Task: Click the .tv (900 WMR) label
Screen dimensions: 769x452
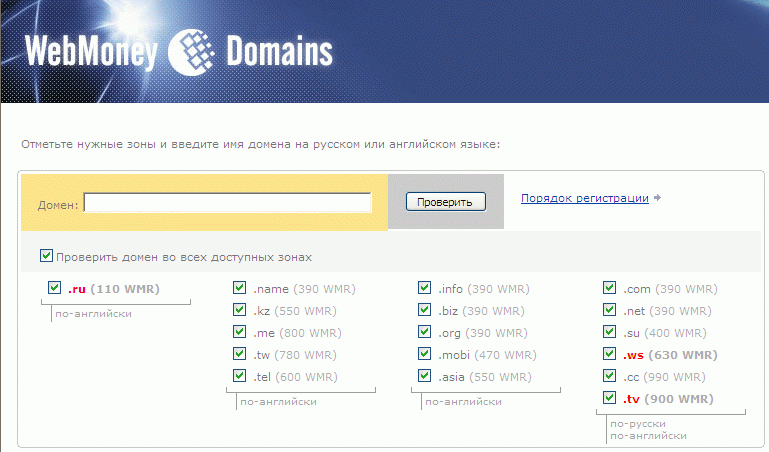Action: click(668, 399)
